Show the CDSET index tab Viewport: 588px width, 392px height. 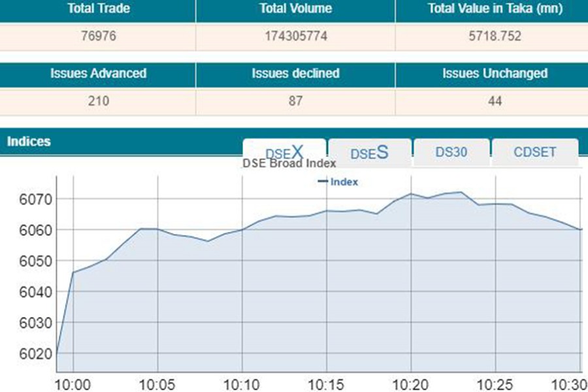(534, 152)
